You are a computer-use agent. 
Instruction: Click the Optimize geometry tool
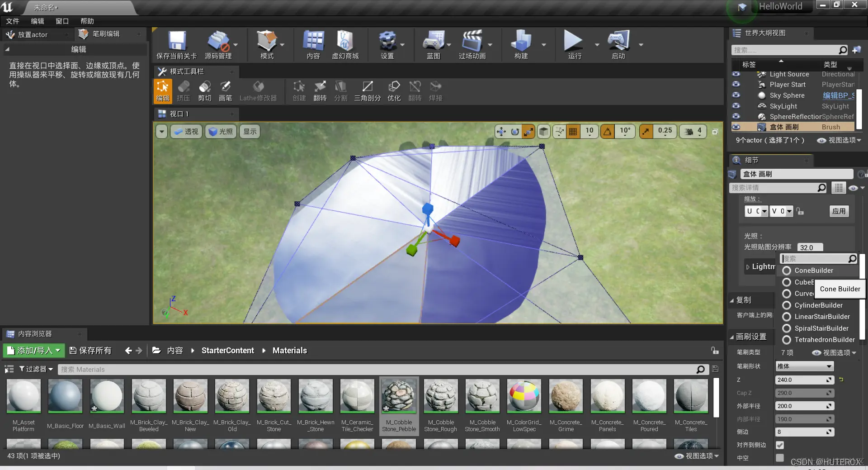[394, 91]
